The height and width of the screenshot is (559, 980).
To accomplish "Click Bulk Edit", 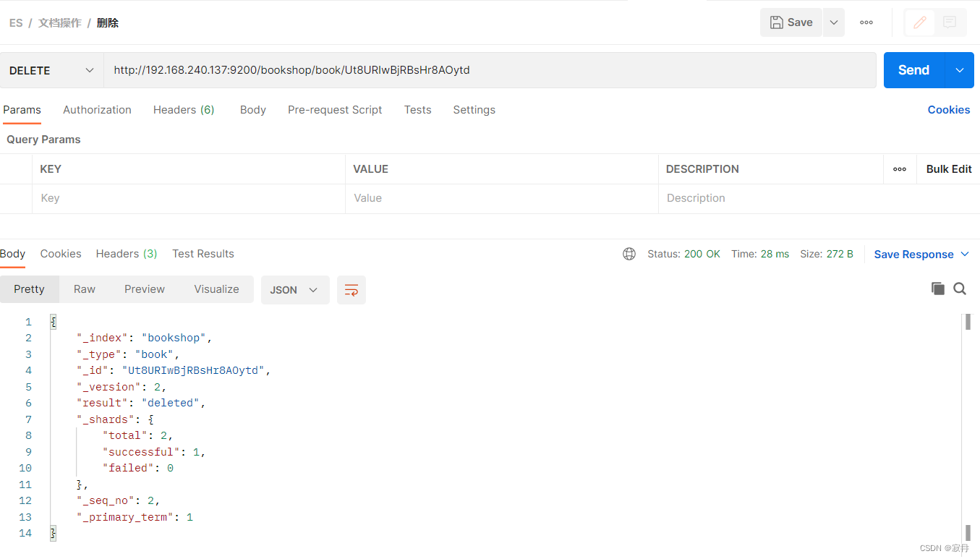I will pos(949,169).
